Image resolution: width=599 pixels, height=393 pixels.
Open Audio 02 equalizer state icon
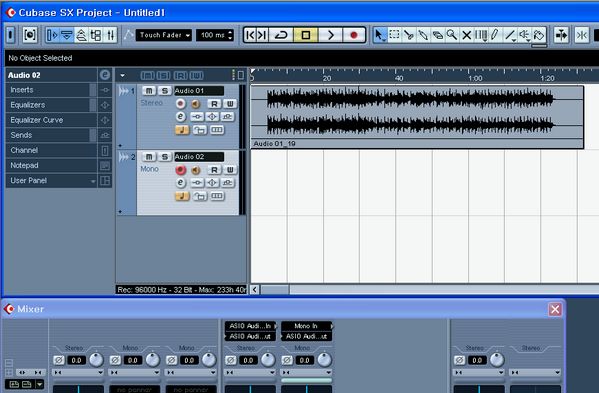[x=212, y=183]
